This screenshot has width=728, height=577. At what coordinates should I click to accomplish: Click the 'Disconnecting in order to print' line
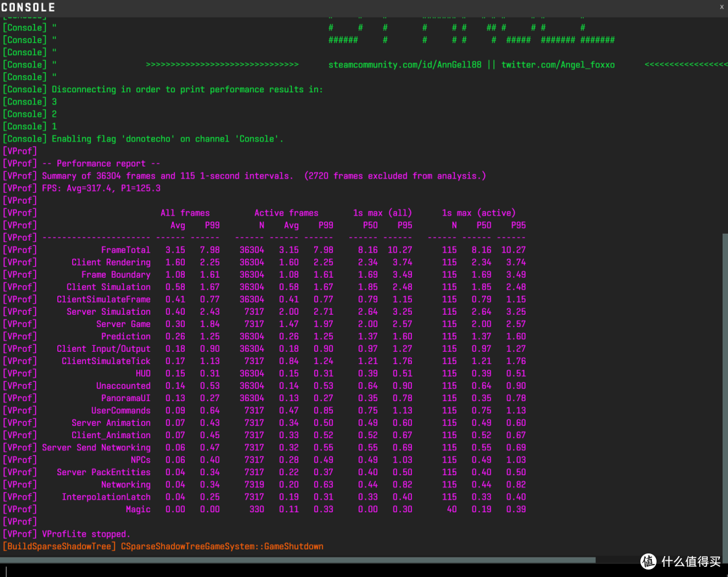point(163,89)
